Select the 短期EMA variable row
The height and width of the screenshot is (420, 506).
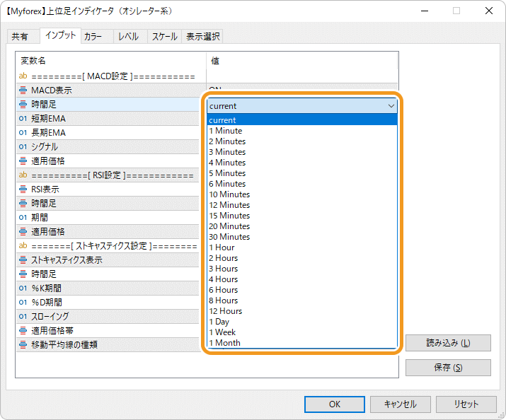108,119
